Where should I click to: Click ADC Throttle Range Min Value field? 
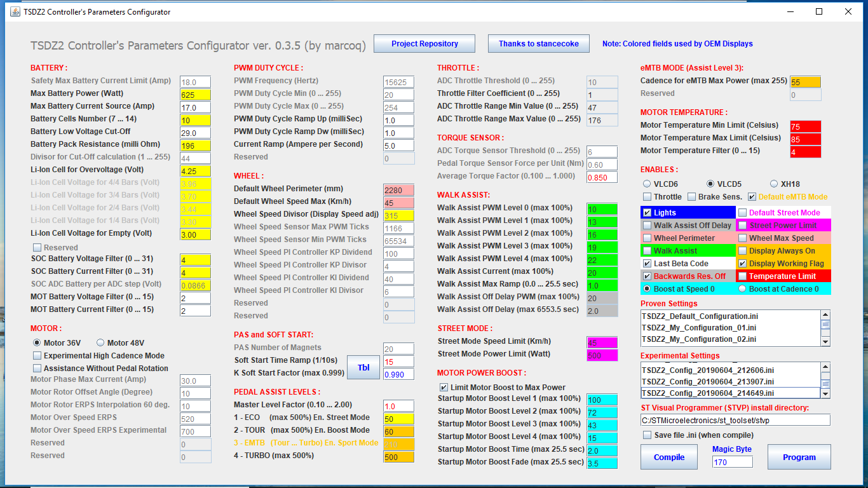click(602, 107)
